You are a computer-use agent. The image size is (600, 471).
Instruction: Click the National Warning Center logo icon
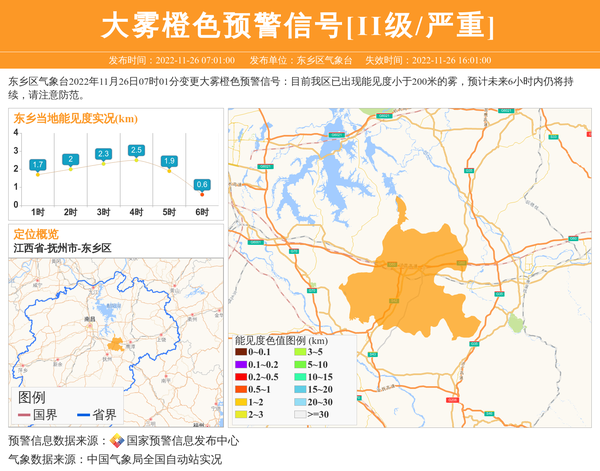(x=117, y=440)
